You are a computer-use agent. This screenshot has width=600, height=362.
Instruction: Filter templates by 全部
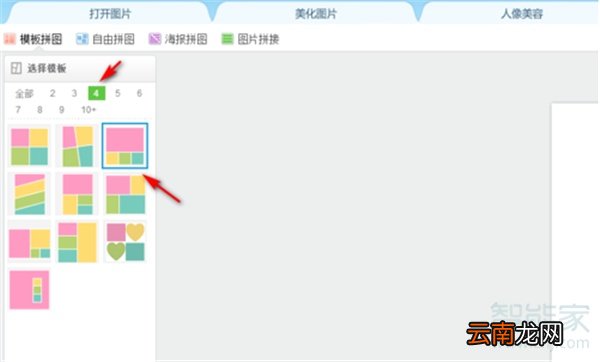point(24,93)
